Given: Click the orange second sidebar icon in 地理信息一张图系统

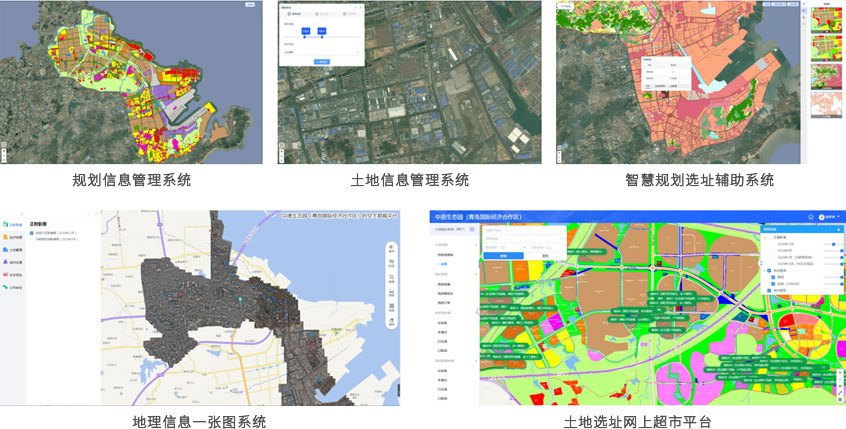Looking at the screenshot, I should point(7,236).
